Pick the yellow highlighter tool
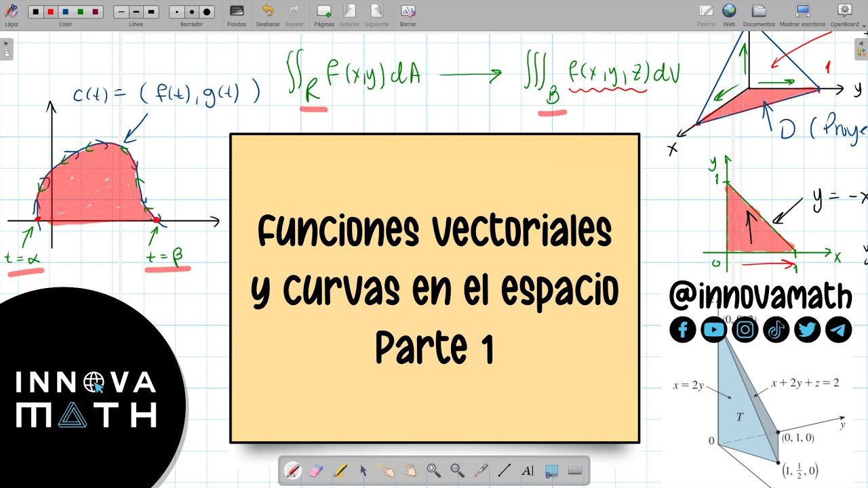This screenshot has width=868, height=488. pyautogui.click(x=340, y=470)
